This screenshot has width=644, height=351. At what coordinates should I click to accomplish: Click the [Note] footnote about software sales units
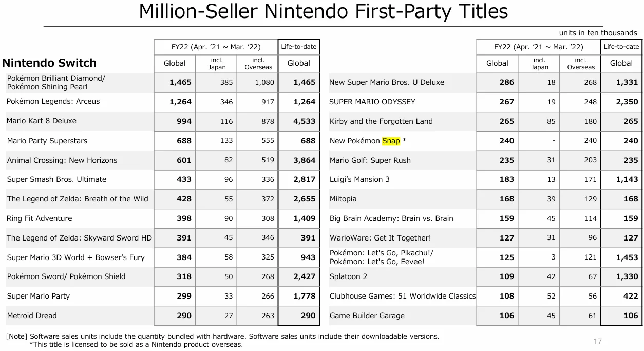tap(223, 336)
